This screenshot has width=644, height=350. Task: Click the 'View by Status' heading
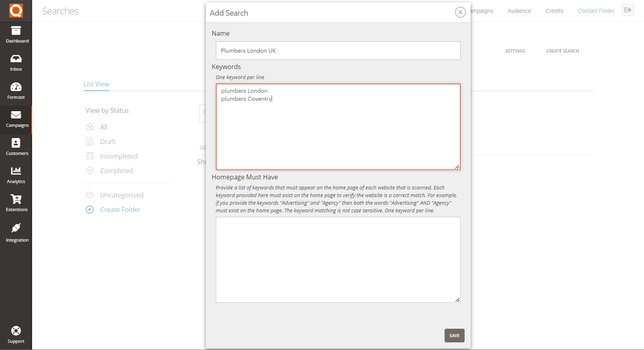coord(107,110)
